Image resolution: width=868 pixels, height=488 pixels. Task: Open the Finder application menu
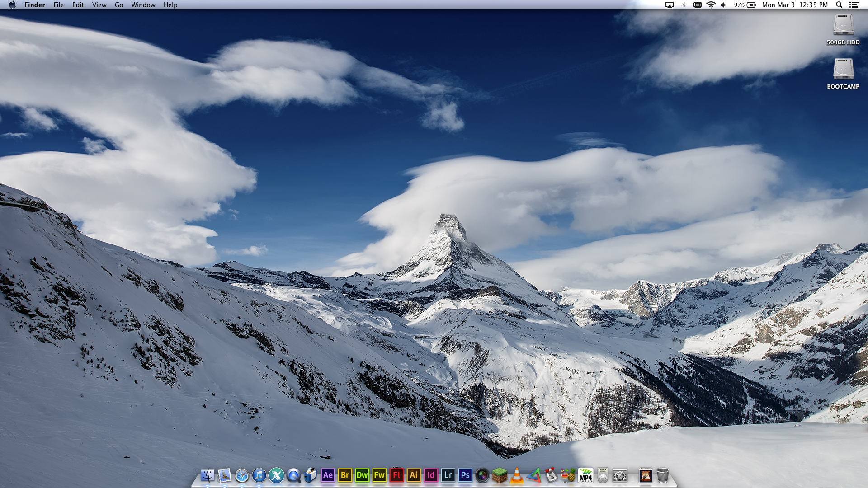point(34,5)
